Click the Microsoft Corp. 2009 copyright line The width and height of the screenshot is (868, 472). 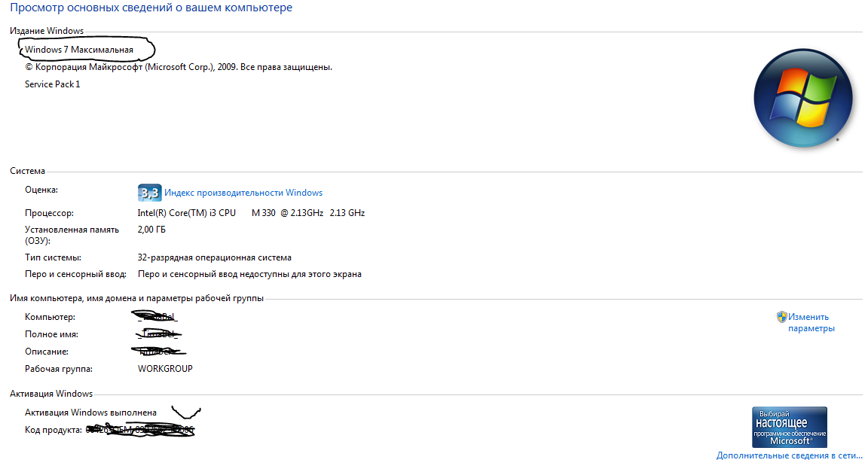click(x=179, y=67)
